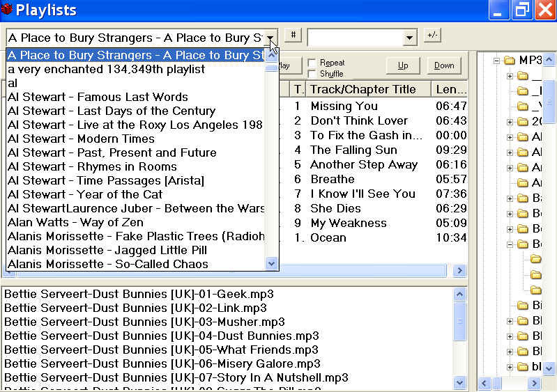Image resolution: width=557 pixels, height=392 pixels.
Task: Click track list horizontal scrollbar right arrow
Action: pos(459,271)
